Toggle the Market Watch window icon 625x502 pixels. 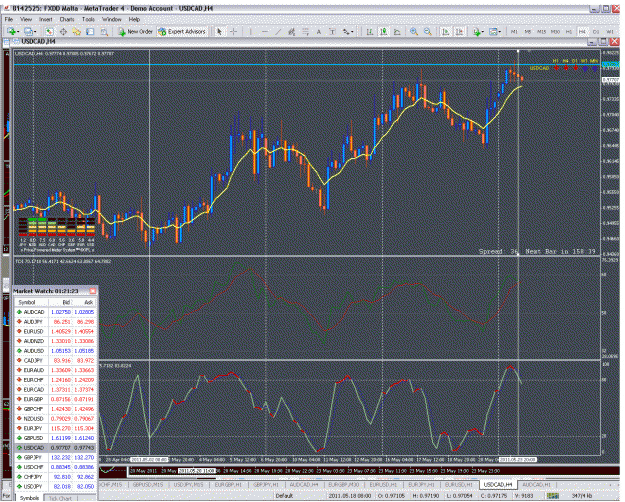pos(49,31)
